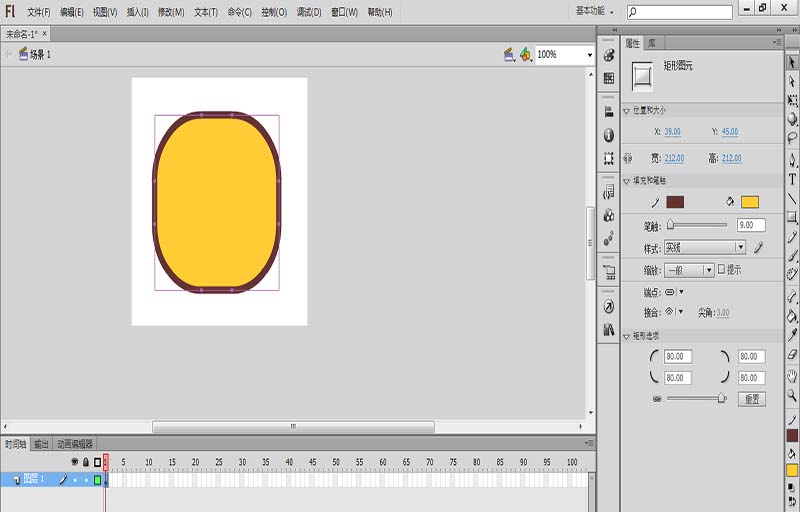The width and height of the screenshot is (800, 512).
Task: Select the Text tool
Action: point(792,179)
